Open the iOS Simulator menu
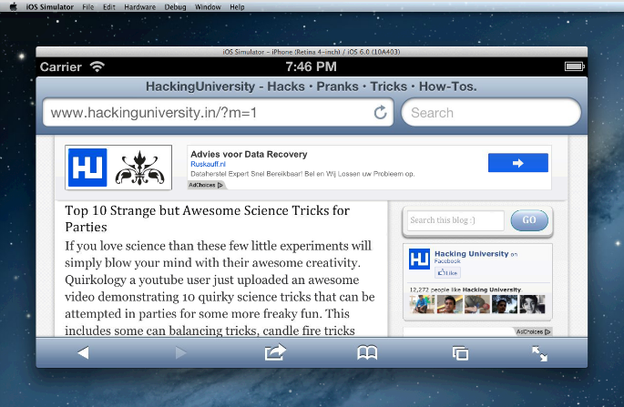This screenshot has width=624, height=407. [x=50, y=7]
